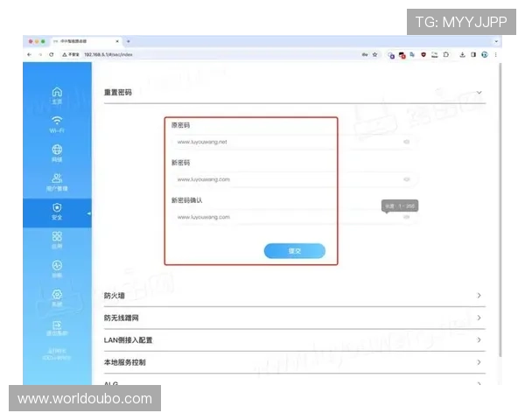This screenshot has width=525, height=420.
Task: Focus the 新密码确认 input field
Action: tap(294, 217)
